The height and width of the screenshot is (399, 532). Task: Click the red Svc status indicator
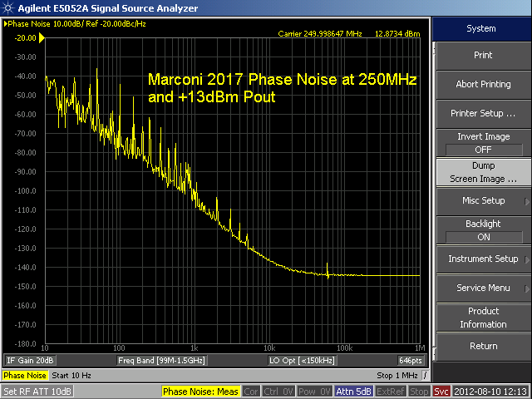tap(441, 392)
